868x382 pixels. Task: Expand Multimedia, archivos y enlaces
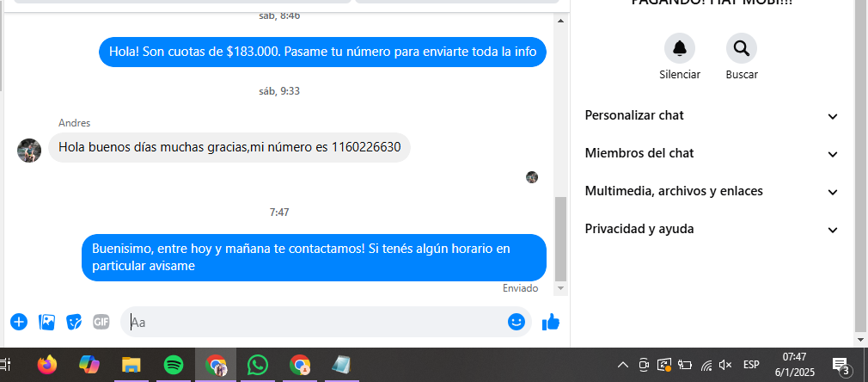[x=712, y=191]
